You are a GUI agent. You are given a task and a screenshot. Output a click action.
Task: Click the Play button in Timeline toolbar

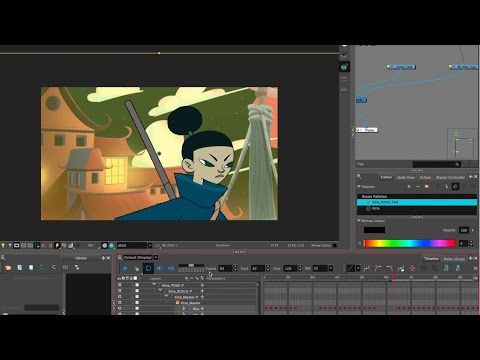(x=125, y=268)
